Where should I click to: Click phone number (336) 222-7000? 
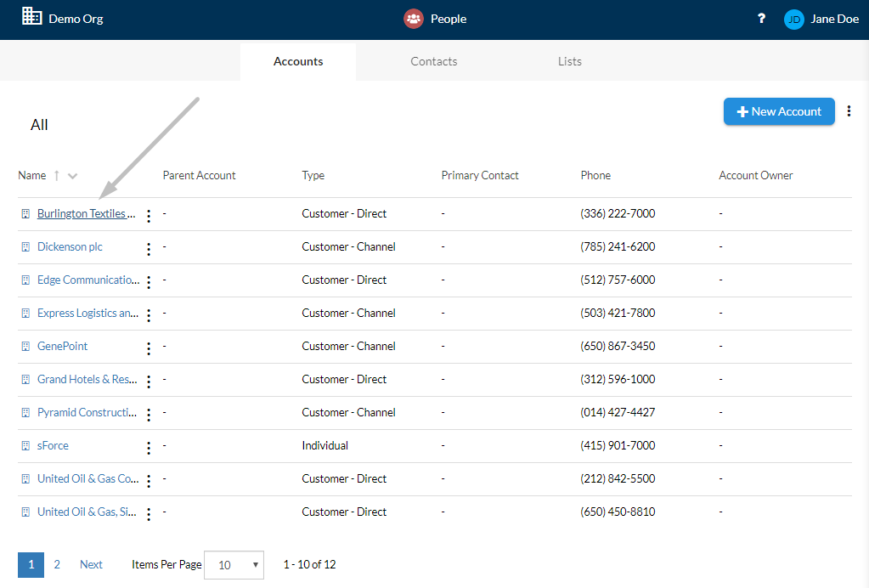coord(618,214)
